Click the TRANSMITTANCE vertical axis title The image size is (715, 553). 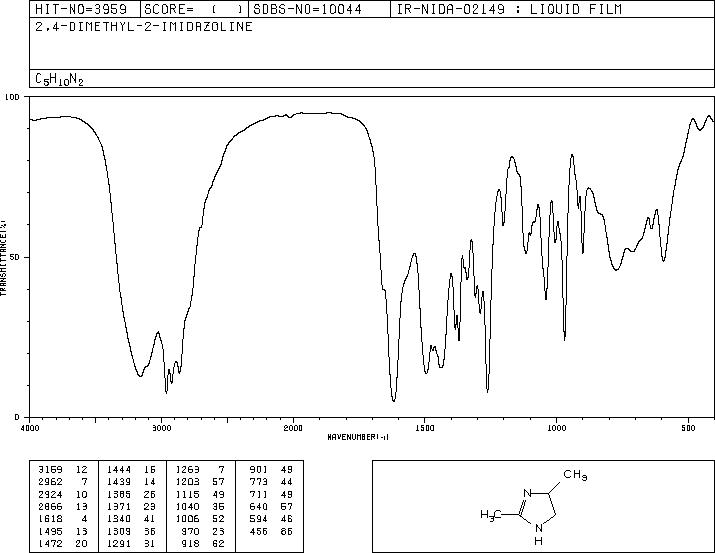tap(4, 257)
